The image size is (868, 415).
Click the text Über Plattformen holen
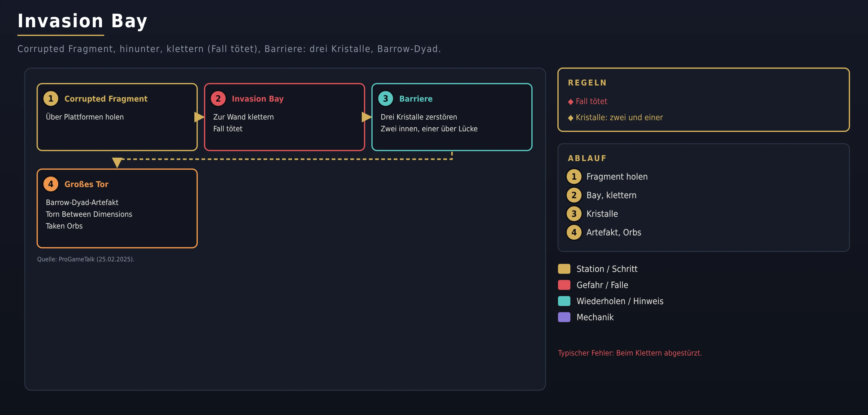coord(85,117)
